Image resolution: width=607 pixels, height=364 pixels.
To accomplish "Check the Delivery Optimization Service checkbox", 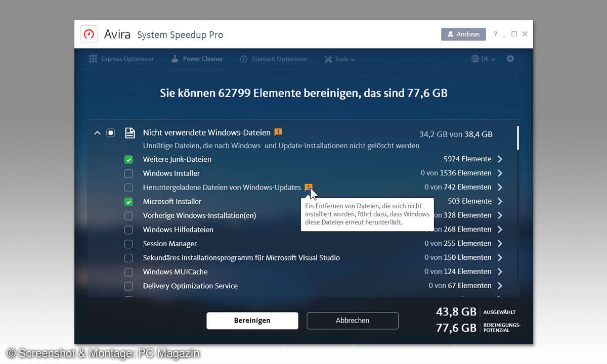I will coord(128,286).
